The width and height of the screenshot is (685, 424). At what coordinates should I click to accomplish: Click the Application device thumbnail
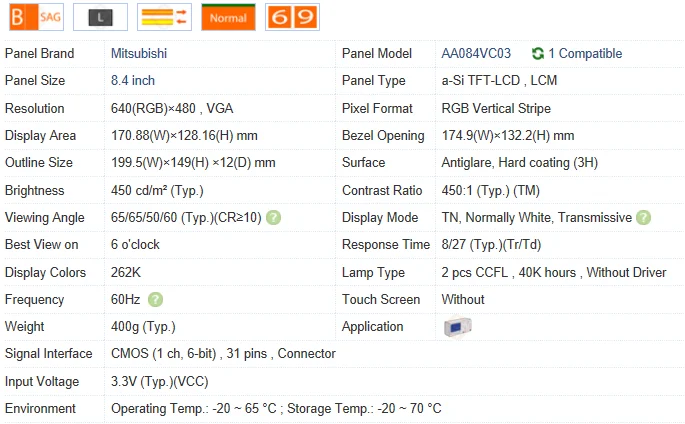457,327
